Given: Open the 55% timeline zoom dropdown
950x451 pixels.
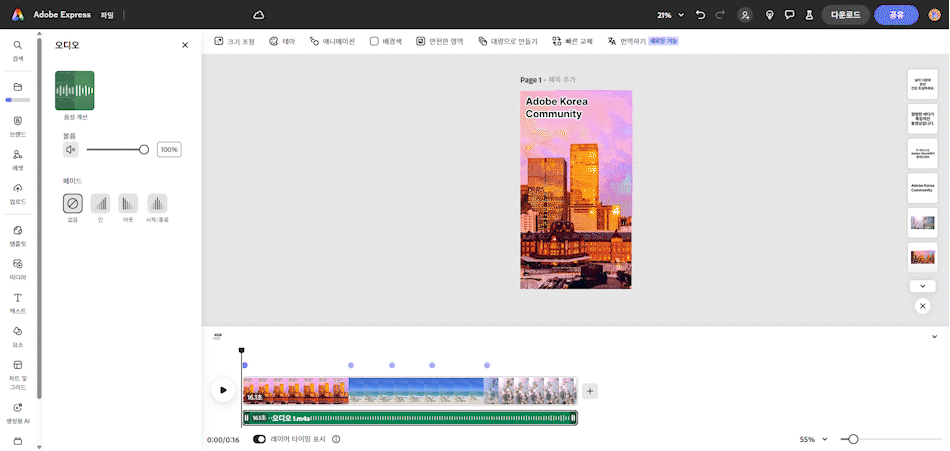Looking at the screenshot, I should 814,439.
